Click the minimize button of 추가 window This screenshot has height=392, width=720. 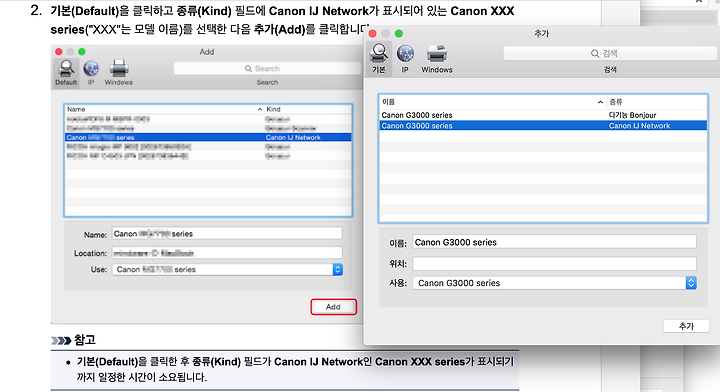386,34
